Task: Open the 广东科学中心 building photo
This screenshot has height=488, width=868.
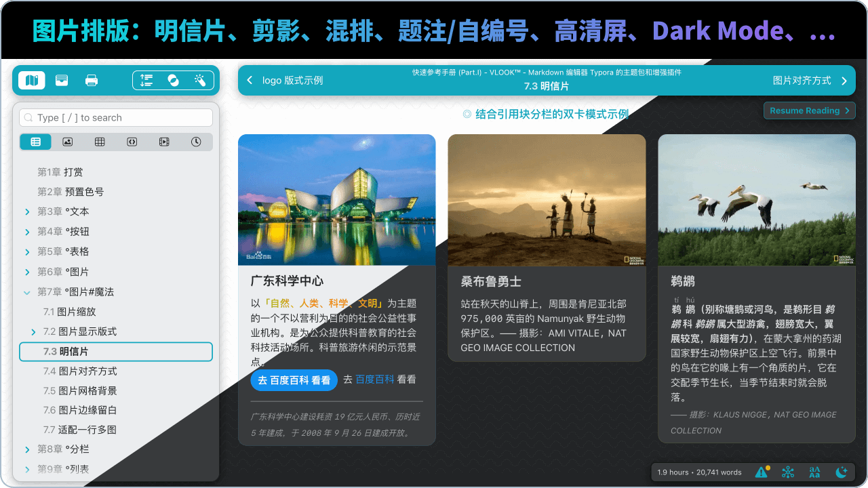Action: pos(337,200)
